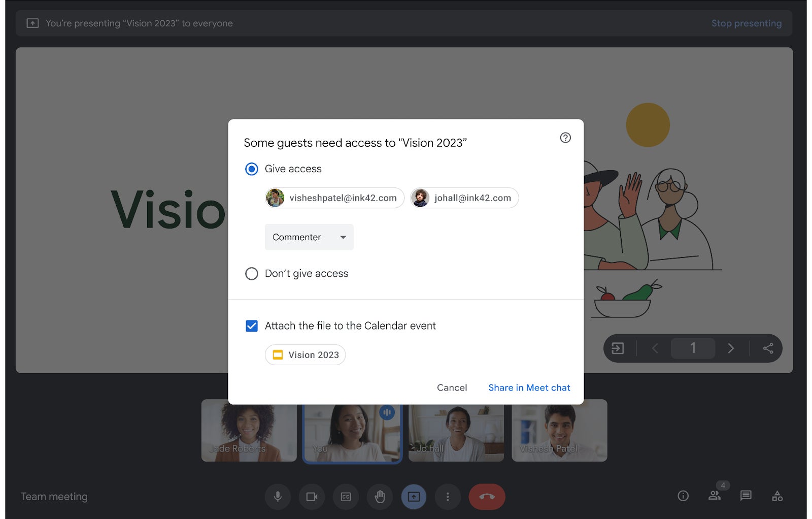Open more options menu
This screenshot has width=812, height=519.
click(448, 496)
